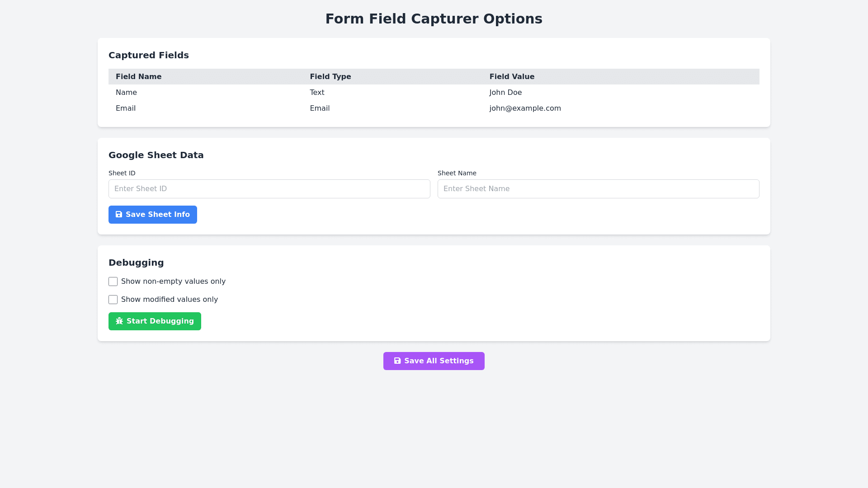Click the save icon on Save All Settings
The width and height of the screenshot is (868, 488).
(x=397, y=361)
